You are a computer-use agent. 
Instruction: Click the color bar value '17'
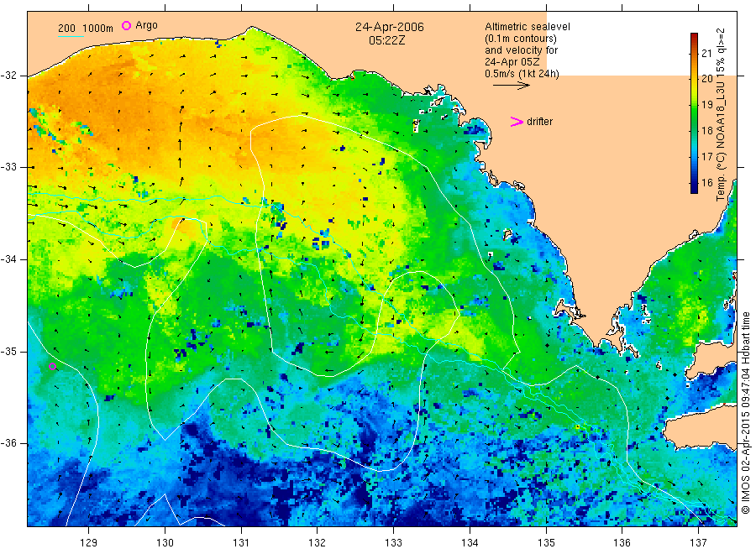706,157
